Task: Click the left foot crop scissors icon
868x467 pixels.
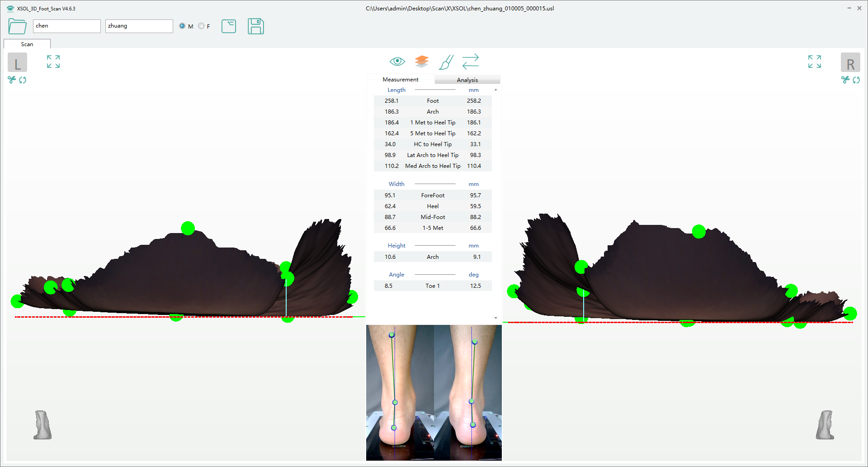Action: (x=12, y=80)
